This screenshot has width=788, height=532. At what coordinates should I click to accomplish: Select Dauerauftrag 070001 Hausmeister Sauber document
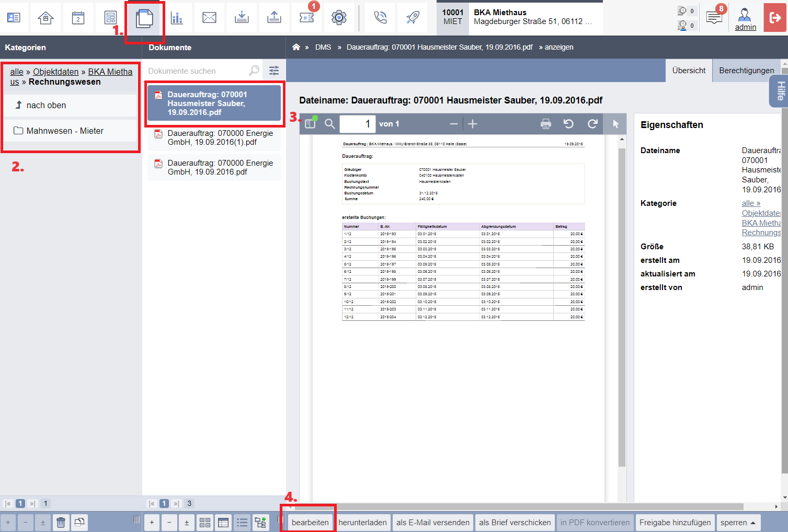coord(214,103)
